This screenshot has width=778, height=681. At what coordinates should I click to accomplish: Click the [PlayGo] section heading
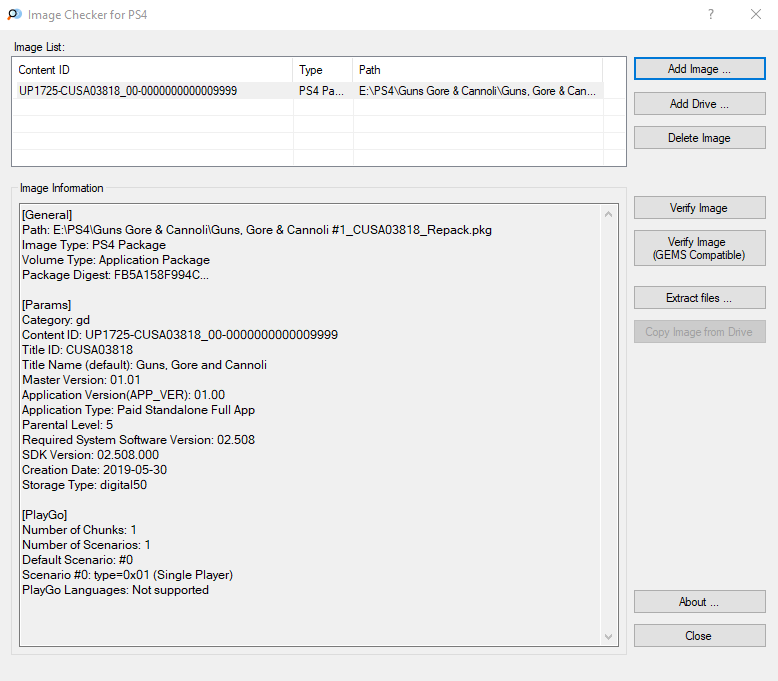pyautogui.click(x=45, y=515)
